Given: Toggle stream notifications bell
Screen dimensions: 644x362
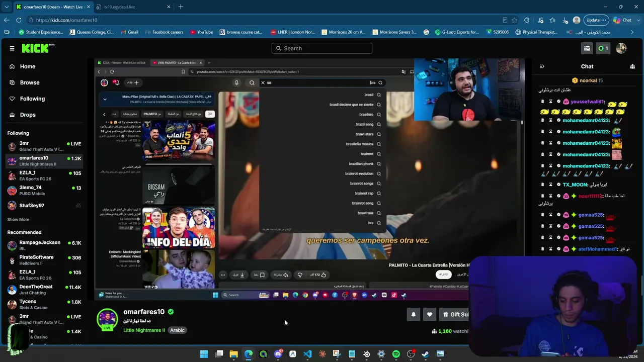Looking at the screenshot, I should click(x=414, y=315).
